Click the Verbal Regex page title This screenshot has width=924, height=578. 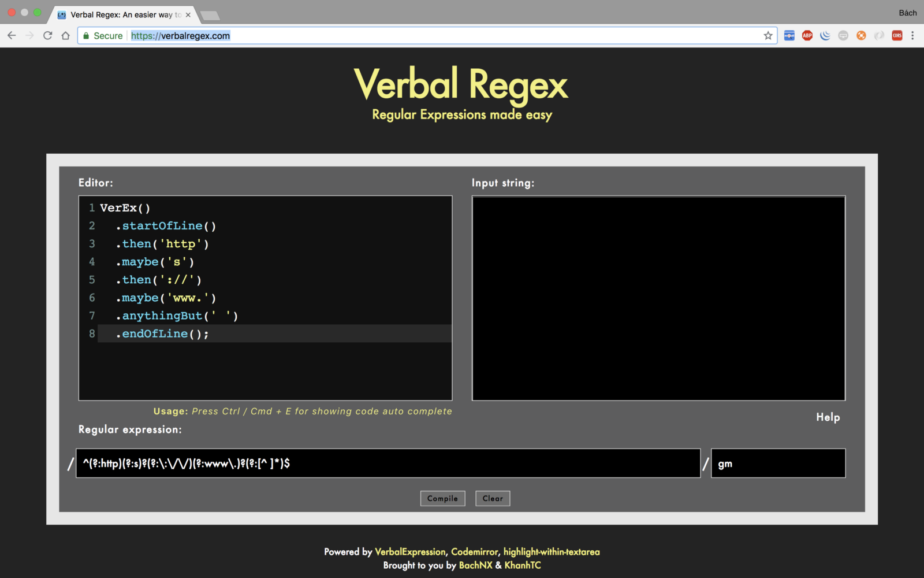point(461,84)
